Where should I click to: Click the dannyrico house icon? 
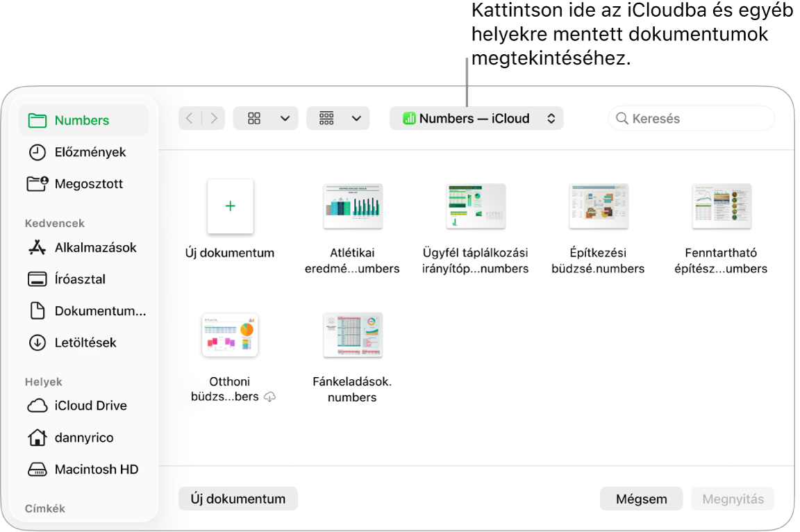tap(37, 437)
